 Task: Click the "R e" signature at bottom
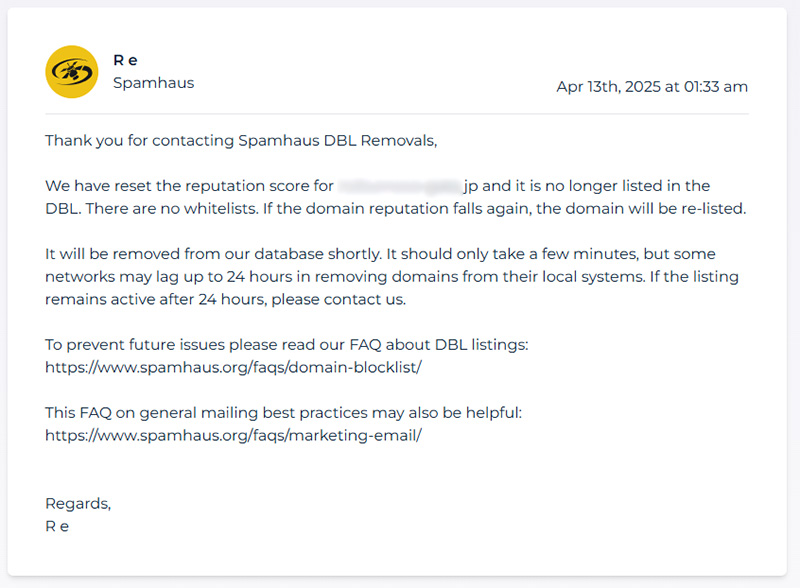coord(57,526)
